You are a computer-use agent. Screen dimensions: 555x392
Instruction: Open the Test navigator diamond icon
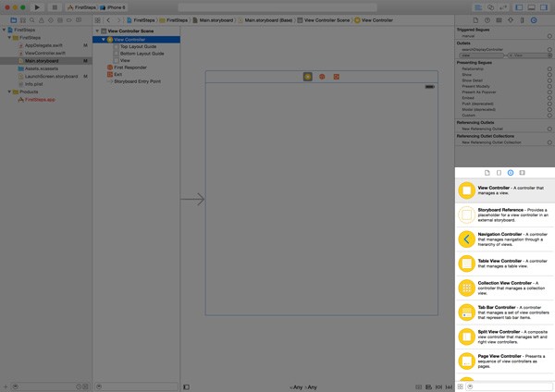coord(51,20)
